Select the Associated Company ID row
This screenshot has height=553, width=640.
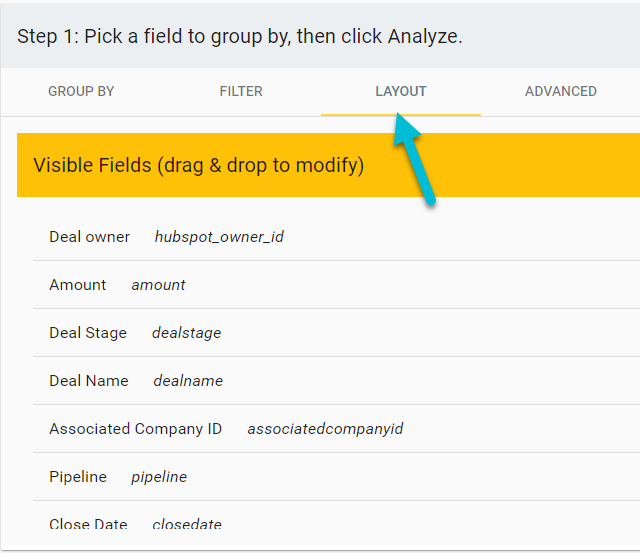pos(336,429)
